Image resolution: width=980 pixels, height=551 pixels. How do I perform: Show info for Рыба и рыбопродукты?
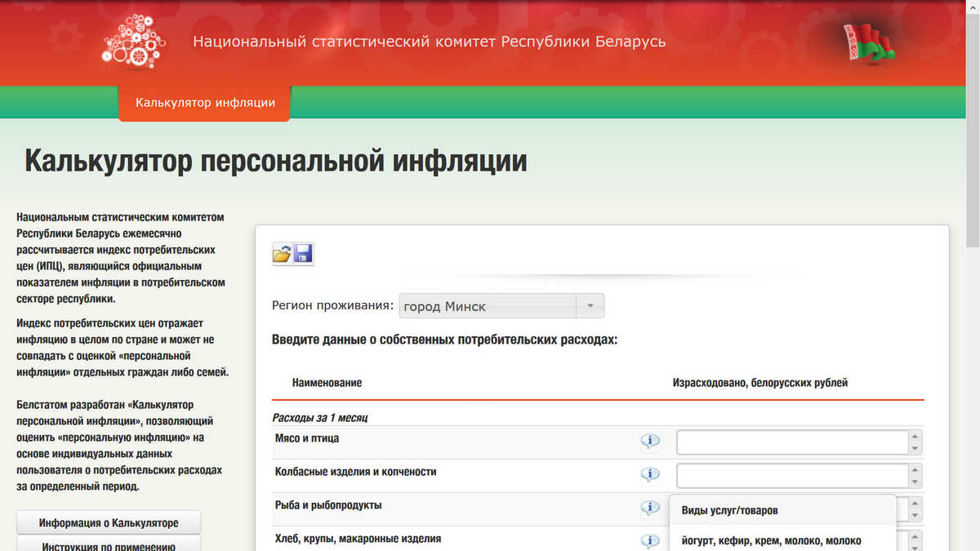tap(650, 509)
